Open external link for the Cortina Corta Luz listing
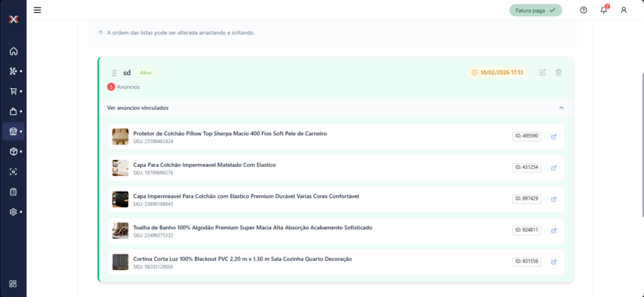 (x=553, y=262)
